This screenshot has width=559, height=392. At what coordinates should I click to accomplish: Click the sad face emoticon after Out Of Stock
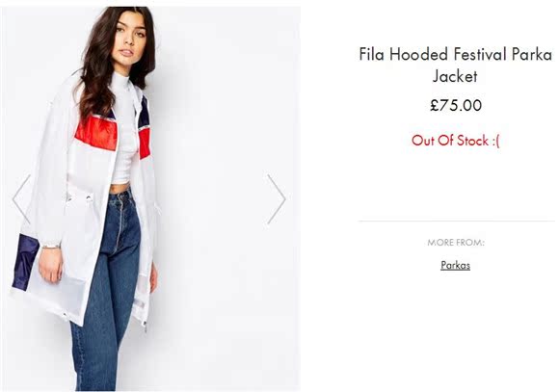click(496, 141)
